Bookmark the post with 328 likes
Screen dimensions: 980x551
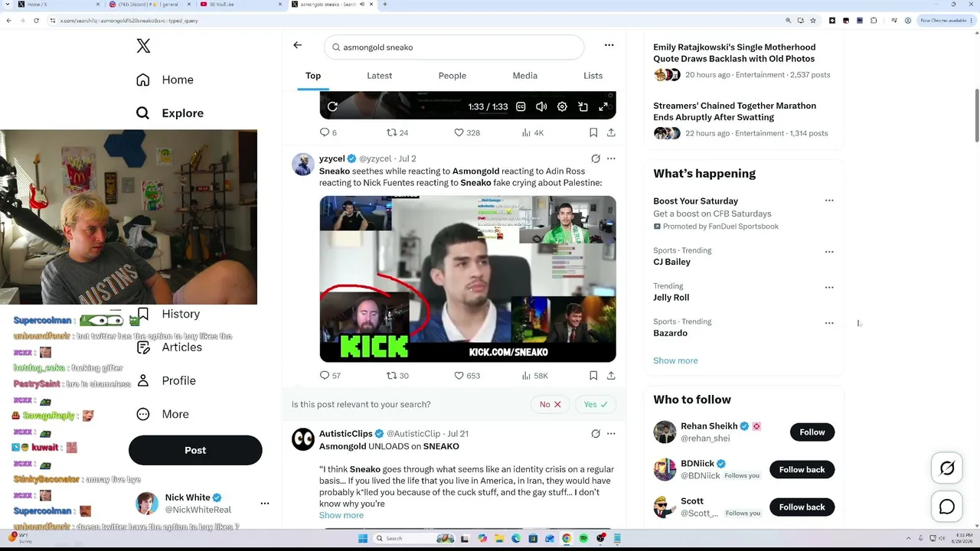tap(593, 132)
